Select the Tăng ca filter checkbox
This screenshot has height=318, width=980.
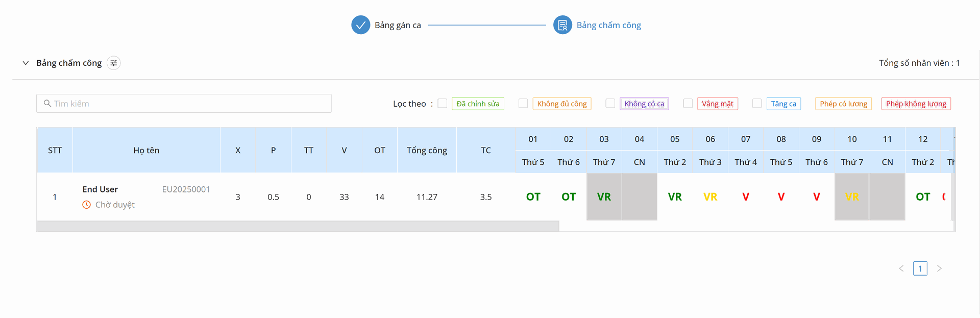pyautogui.click(x=757, y=104)
